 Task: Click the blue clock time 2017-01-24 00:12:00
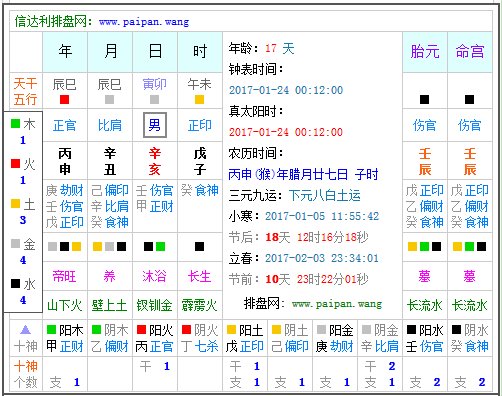286,90
